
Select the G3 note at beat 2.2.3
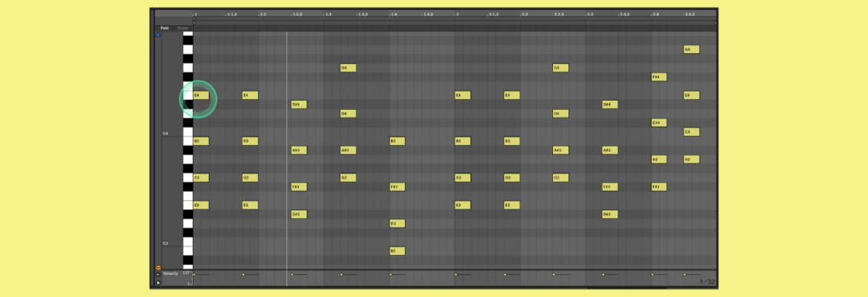[x=561, y=177]
